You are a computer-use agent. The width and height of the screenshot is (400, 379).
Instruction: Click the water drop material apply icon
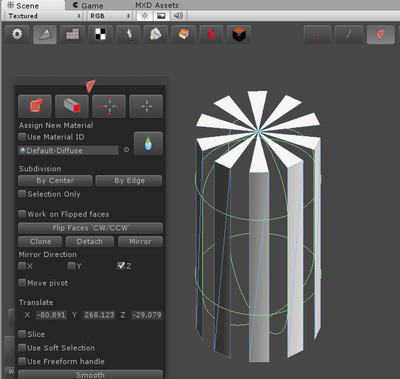(x=148, y=143)
